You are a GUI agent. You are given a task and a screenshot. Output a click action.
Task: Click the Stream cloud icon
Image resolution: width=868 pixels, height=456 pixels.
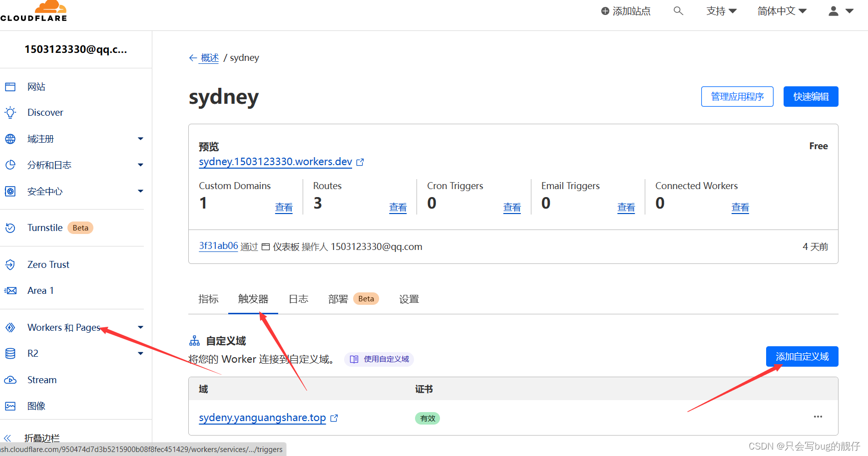click(10, 380)
